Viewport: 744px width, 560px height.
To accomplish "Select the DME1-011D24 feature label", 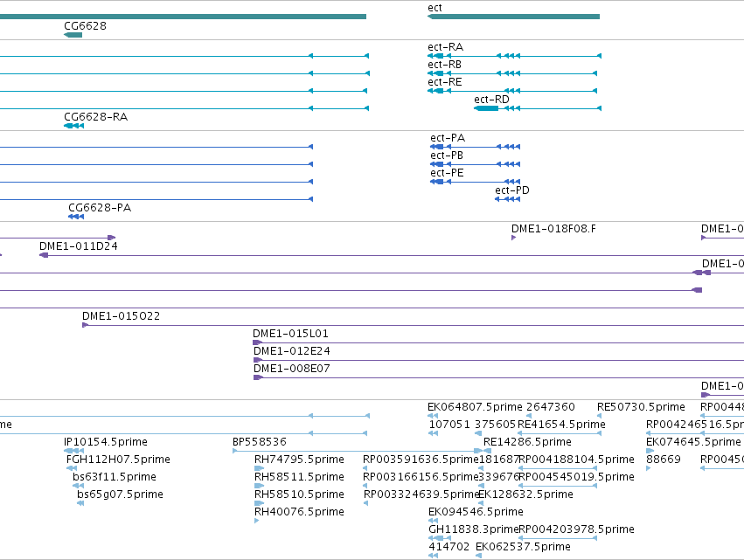I will 79,246.
